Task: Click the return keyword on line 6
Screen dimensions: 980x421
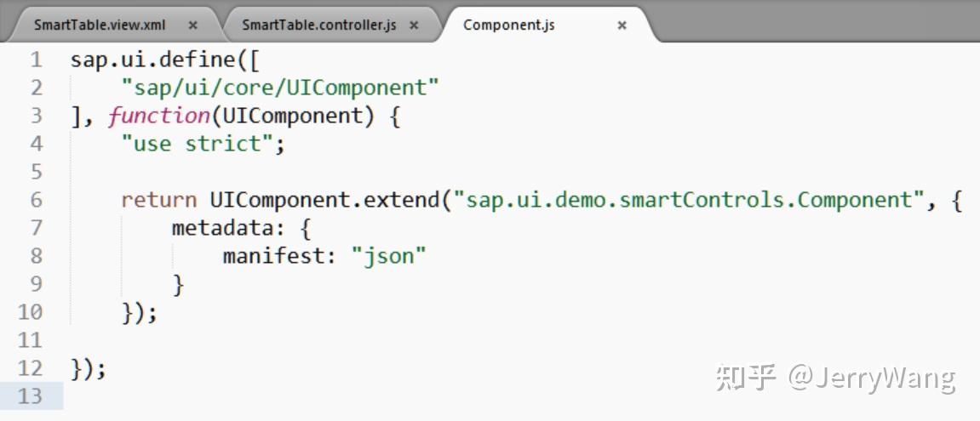Action: [159, 200]
